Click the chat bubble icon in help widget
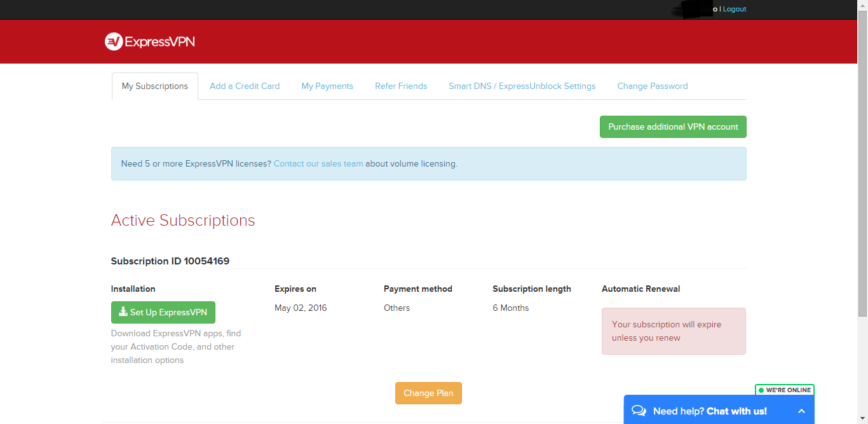868x424 pixels. click(639, 411)
